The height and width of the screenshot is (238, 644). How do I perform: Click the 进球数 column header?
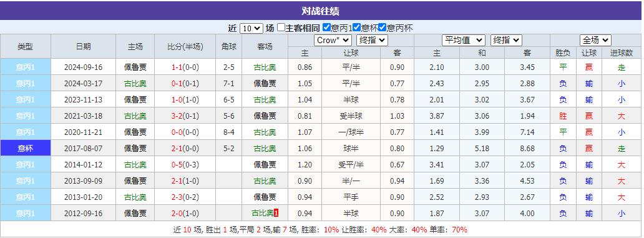coord(622,52)
